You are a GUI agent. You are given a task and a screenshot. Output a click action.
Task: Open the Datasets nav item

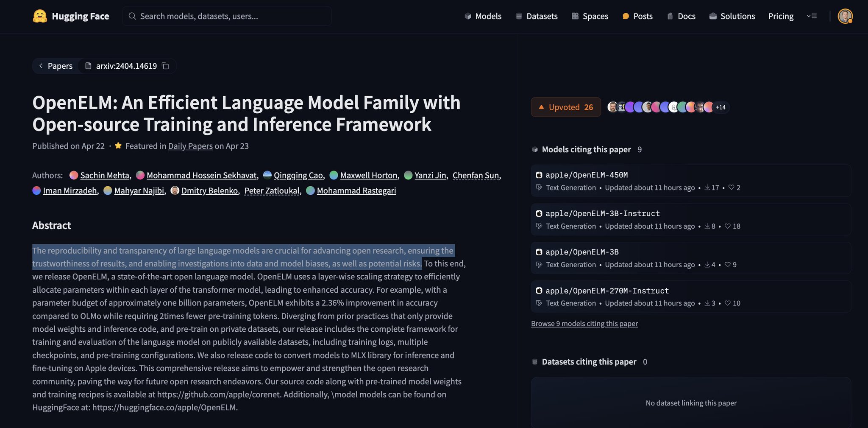tap(537, 16)
